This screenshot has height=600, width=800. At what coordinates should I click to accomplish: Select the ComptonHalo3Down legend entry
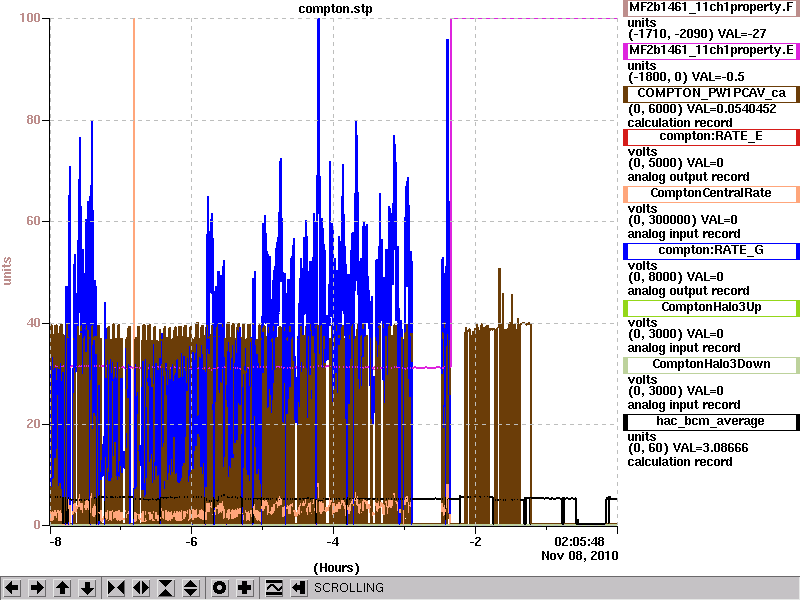click(x=711, y=364)
